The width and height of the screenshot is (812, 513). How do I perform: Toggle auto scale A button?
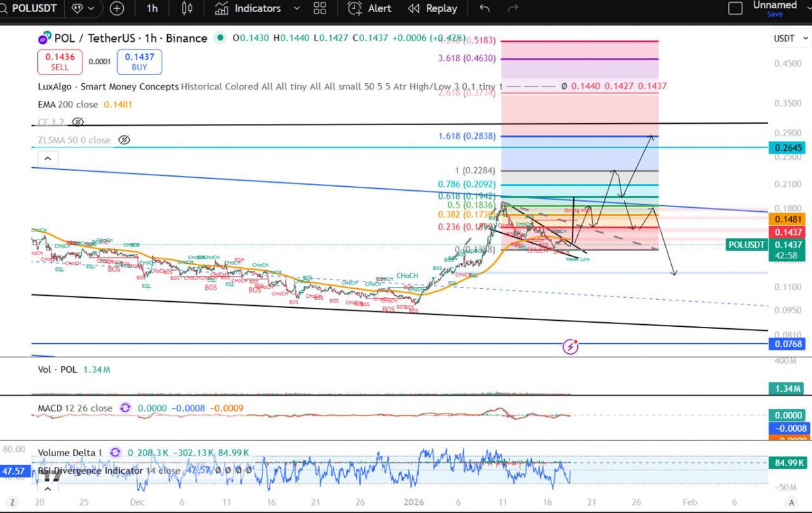coord(790,503)
